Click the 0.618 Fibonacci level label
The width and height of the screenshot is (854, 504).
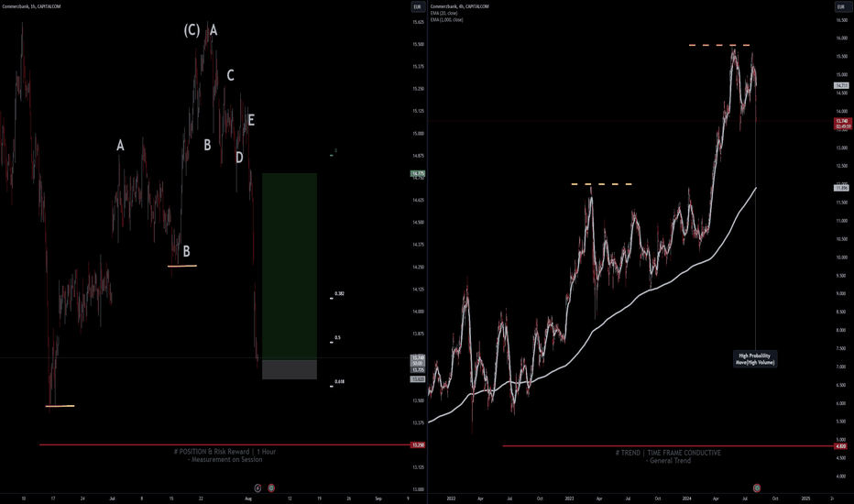click(339, 381)
